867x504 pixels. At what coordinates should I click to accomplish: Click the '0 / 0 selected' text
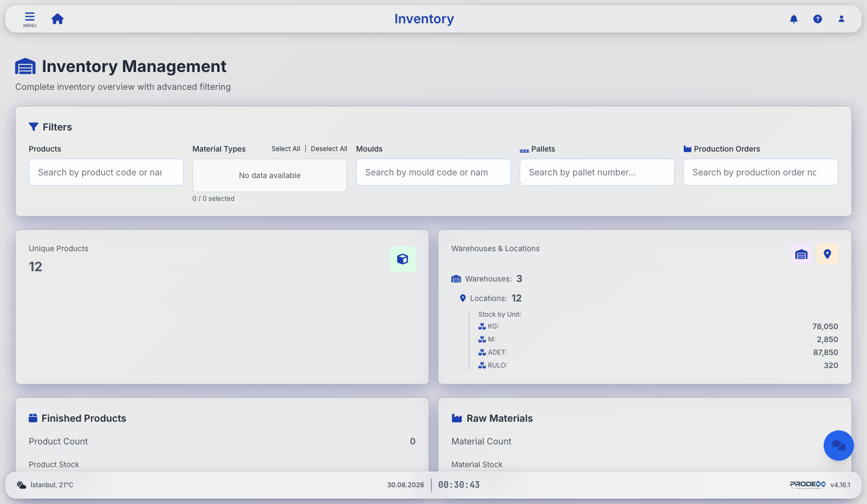click(213, 199)
